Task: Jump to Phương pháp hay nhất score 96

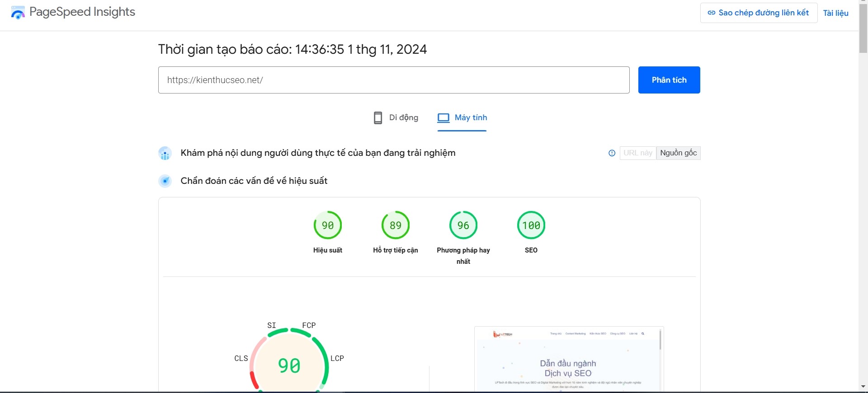Action: pyautogui.click(x=463, y=225)
